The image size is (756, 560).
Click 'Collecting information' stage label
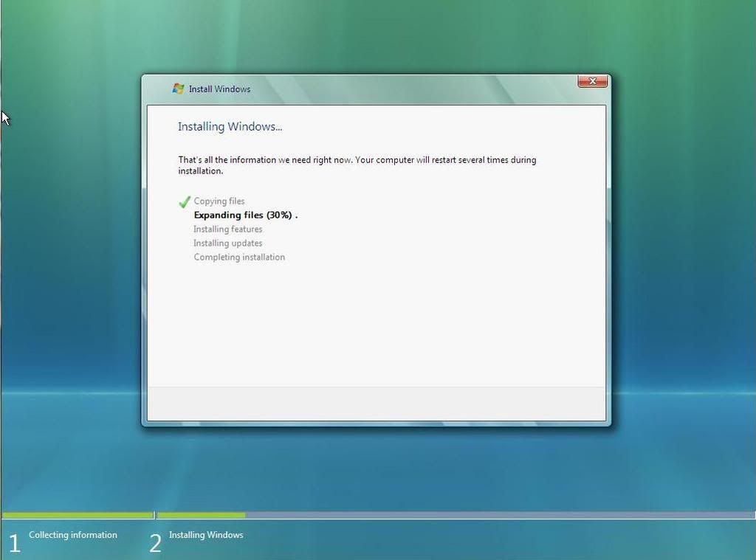[73, 535]
